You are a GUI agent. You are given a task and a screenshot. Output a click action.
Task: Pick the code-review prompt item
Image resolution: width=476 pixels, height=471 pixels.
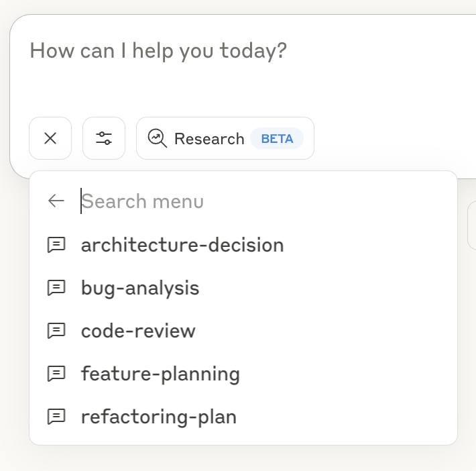point(138,331)
